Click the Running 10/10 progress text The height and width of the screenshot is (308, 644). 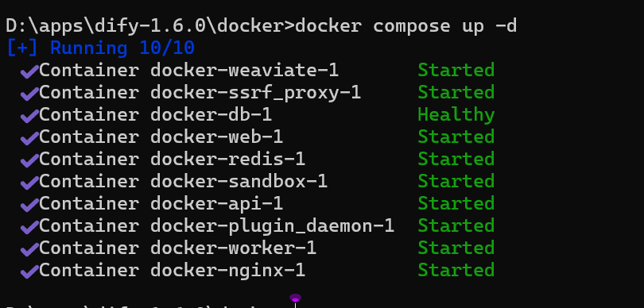(122, 48)
